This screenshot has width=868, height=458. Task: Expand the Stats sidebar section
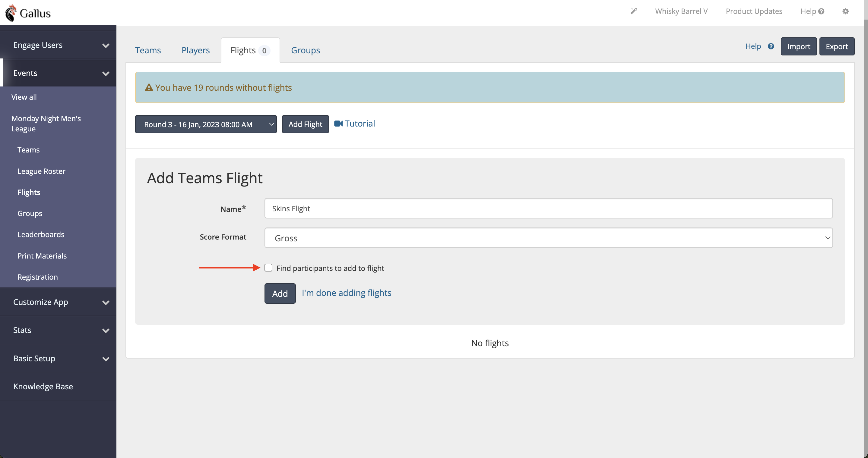[x=58, y=330]
